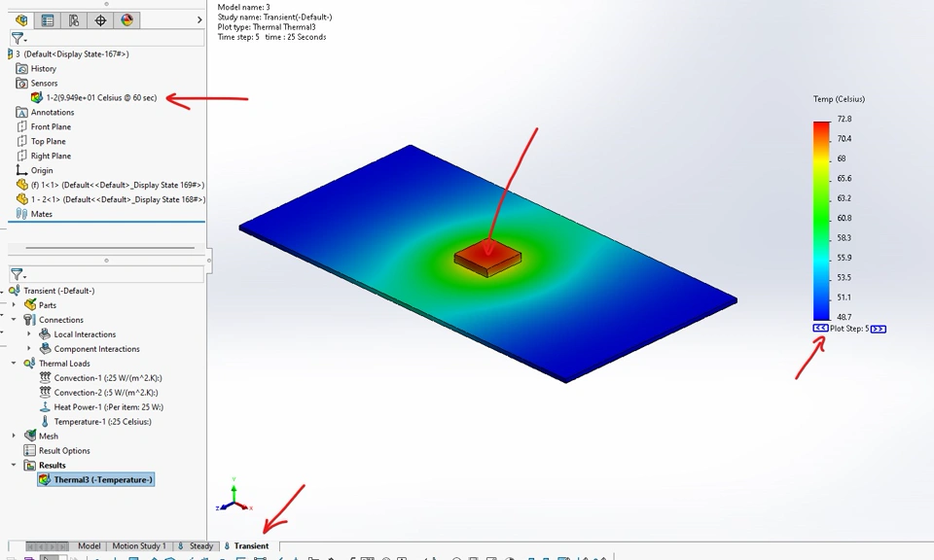
Task: Open the FeatureManager Design Tree tab
Action: click(x=21, y=20)
